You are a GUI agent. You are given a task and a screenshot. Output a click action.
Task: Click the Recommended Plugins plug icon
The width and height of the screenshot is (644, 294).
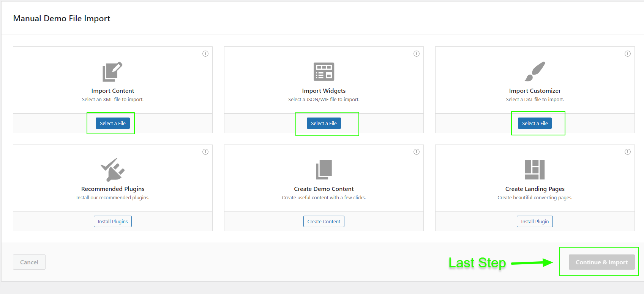point(112,170)
